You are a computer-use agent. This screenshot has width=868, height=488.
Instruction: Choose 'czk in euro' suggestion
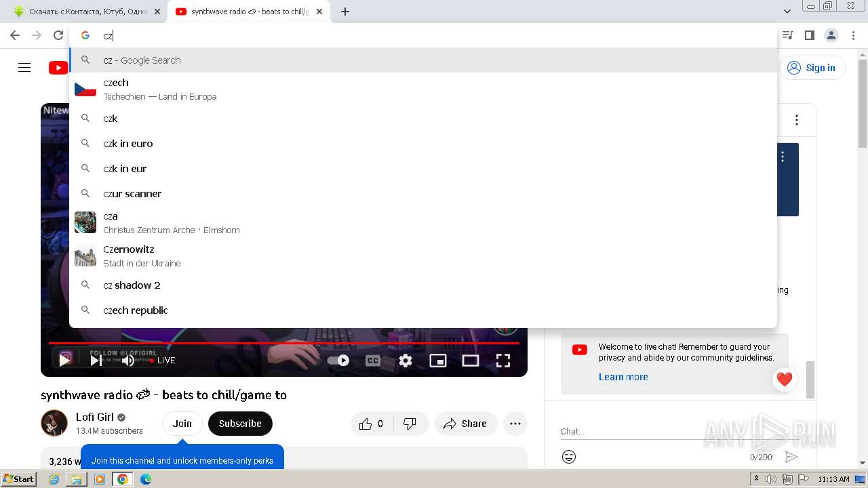coord(423,144)
